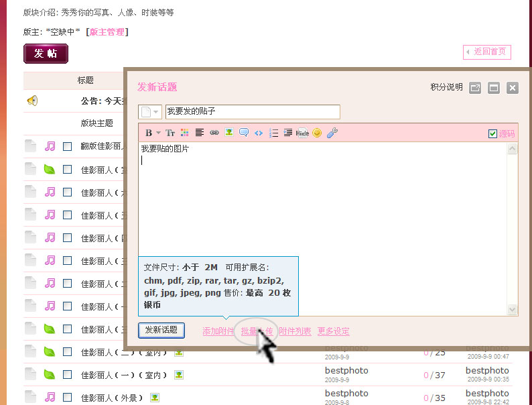Insert hidden content with the Hide icon
Viewport: 532px width, 405px height.
[x=302, y=133]
